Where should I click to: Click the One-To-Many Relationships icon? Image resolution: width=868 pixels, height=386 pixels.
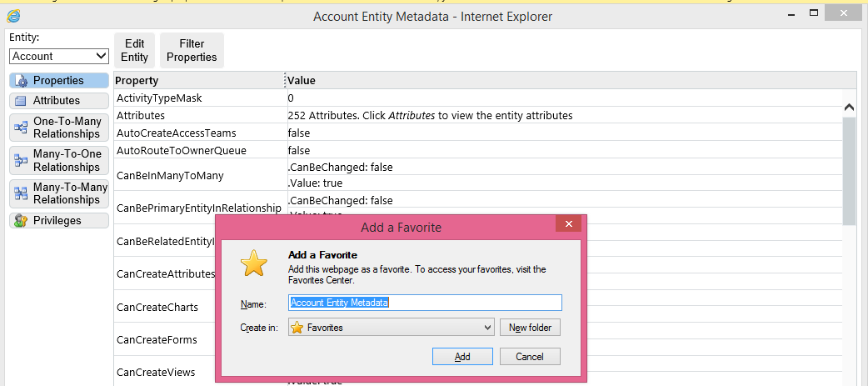coord(22,128)
